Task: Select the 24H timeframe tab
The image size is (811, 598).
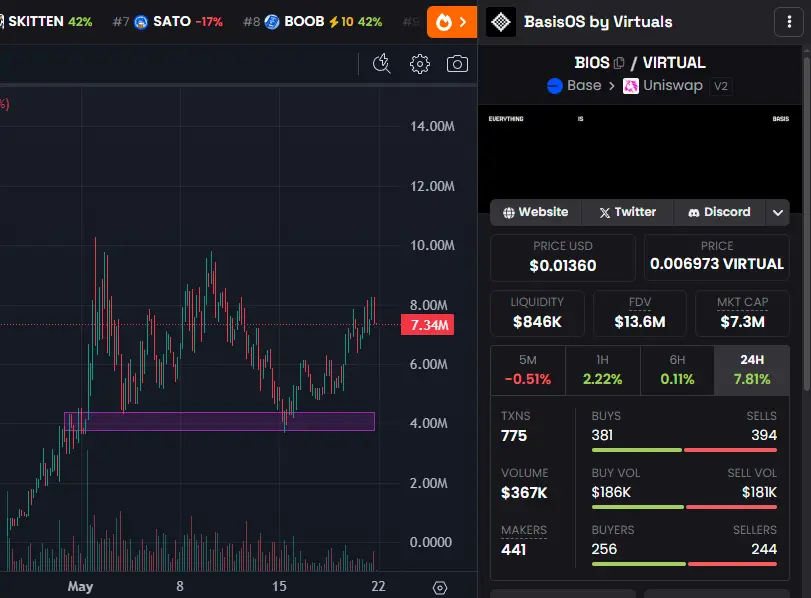Action: (752, 370)
